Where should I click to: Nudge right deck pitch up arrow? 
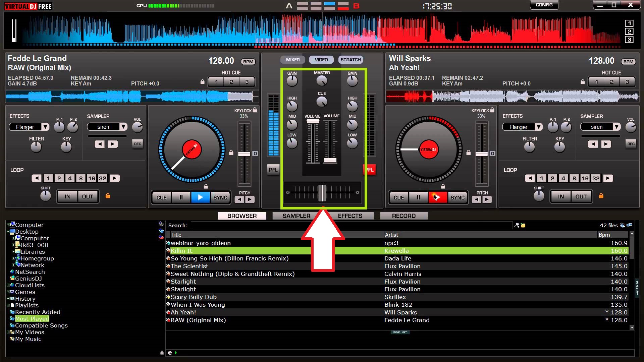tap(487, 199)
